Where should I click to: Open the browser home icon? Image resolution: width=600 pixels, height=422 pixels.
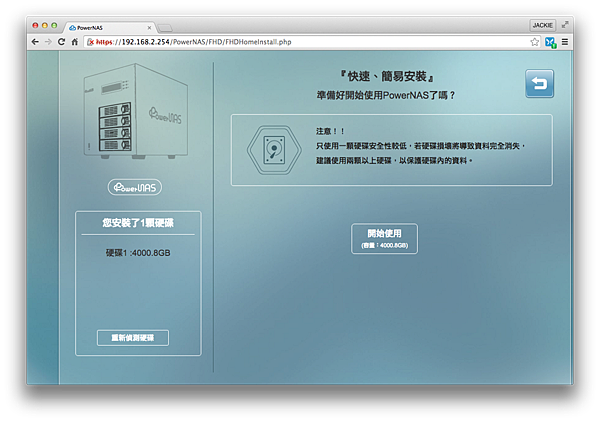(75, 42)
